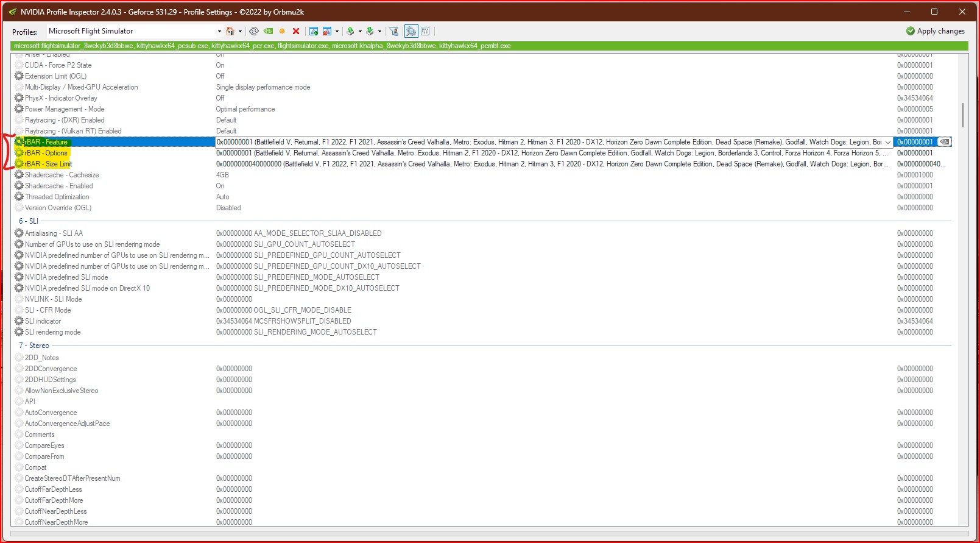Delete current profile with red X
Image resolution: width=980 pixels, height=543 pixels.
[x=296, y=31]
